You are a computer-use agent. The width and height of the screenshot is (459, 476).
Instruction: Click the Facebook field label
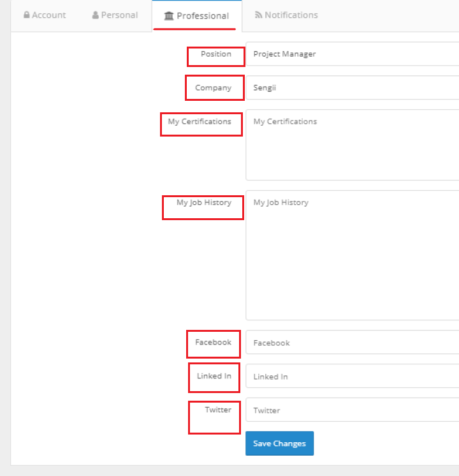tap(214, 343)
